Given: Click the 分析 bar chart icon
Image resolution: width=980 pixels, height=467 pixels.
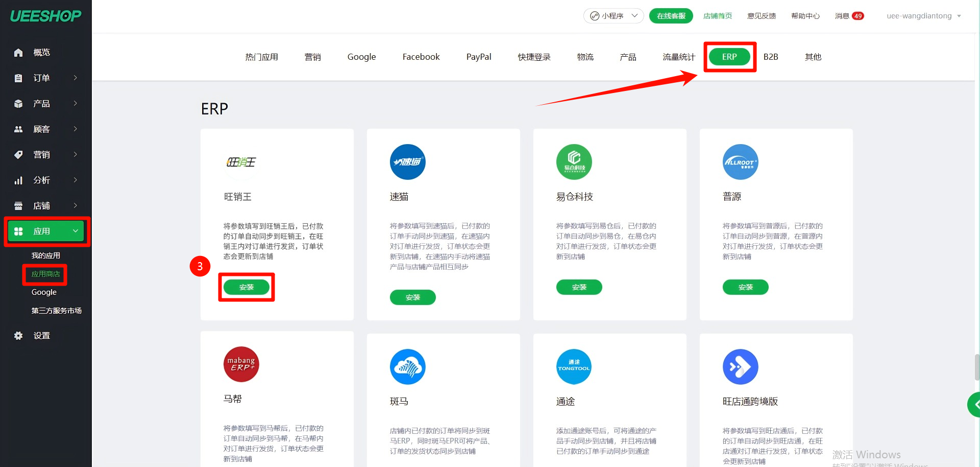Looking at the screenshot, I should (18, 180).
